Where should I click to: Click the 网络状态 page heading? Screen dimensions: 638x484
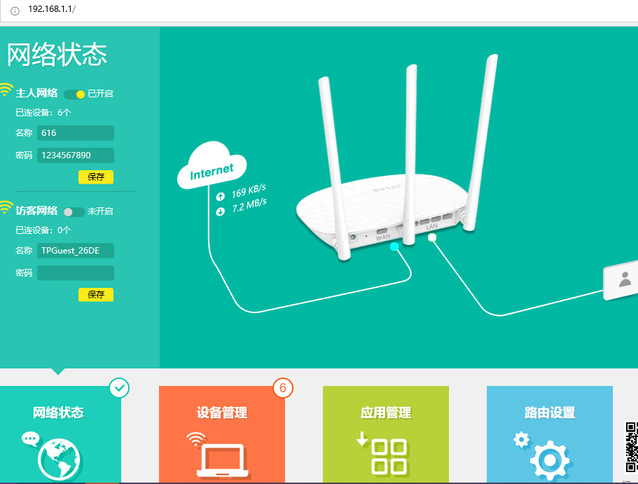pos(57,55)
